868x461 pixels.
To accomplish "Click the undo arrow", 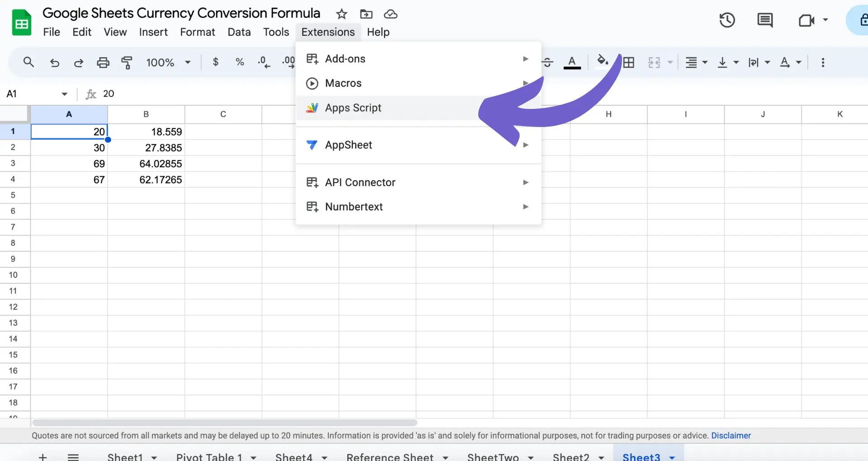I will click(x=55, y=62).
